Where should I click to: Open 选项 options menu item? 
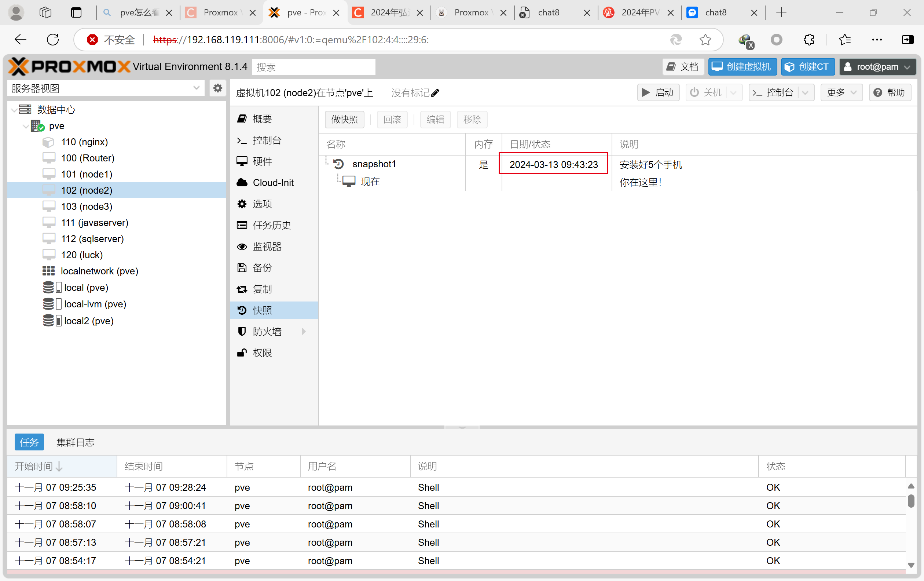274,204
